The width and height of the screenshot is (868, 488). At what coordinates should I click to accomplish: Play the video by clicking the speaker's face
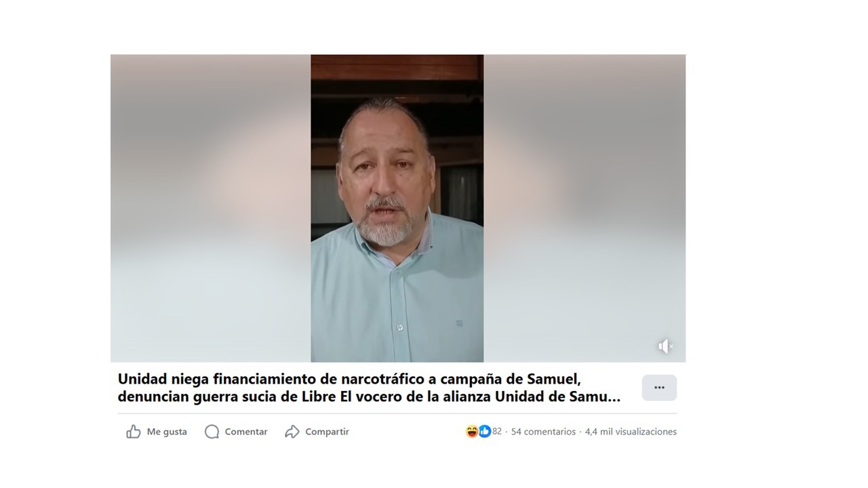(x=383, y=176)
